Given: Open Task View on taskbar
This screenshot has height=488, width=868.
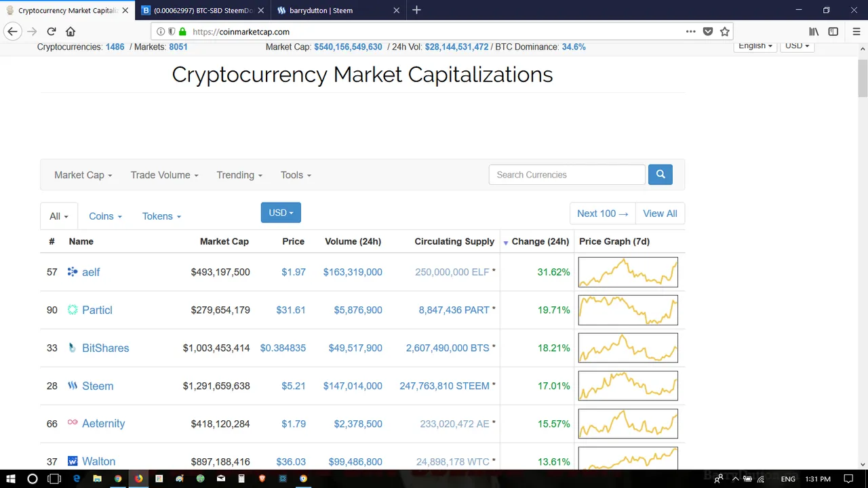Looking at the screenshot, I should [54, 479].
